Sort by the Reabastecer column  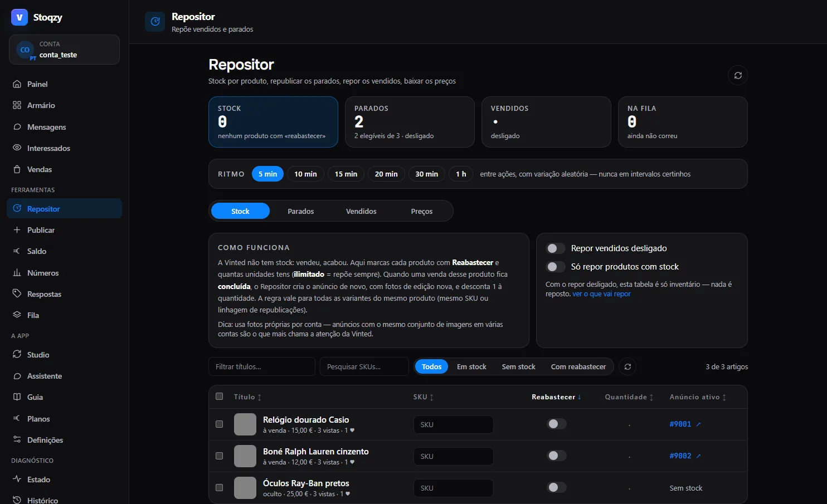[556, 397]
